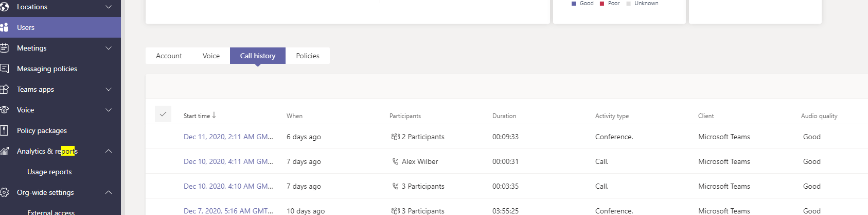Viewport: 868px width, 215px height.
Task: Click the Teams apps icon in sidebar
Action: [4, 89]
